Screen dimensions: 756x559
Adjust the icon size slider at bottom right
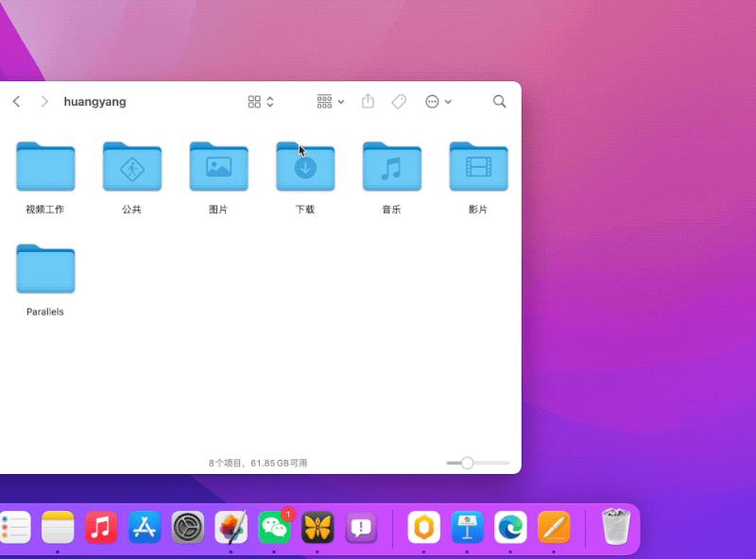(468, 463)
